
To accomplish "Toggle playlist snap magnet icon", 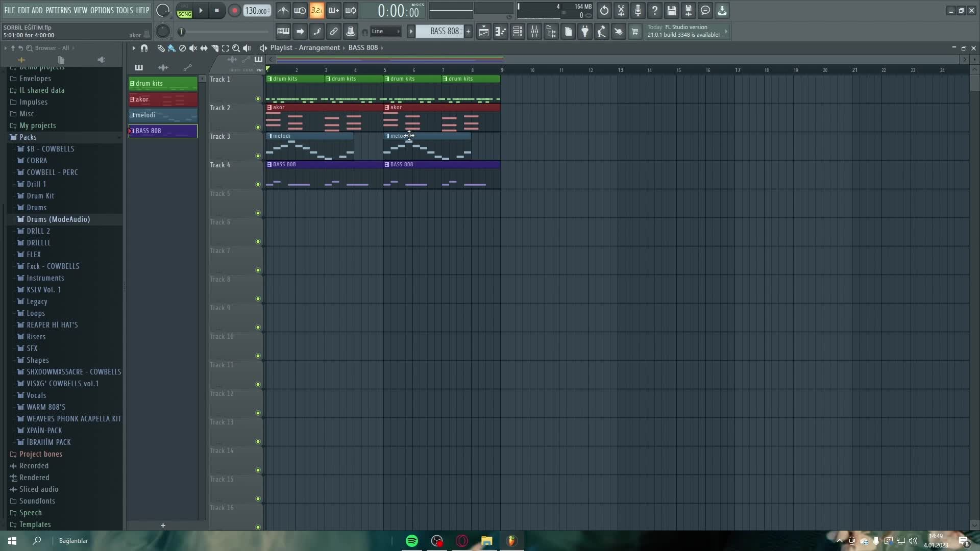I will point(144,48).
